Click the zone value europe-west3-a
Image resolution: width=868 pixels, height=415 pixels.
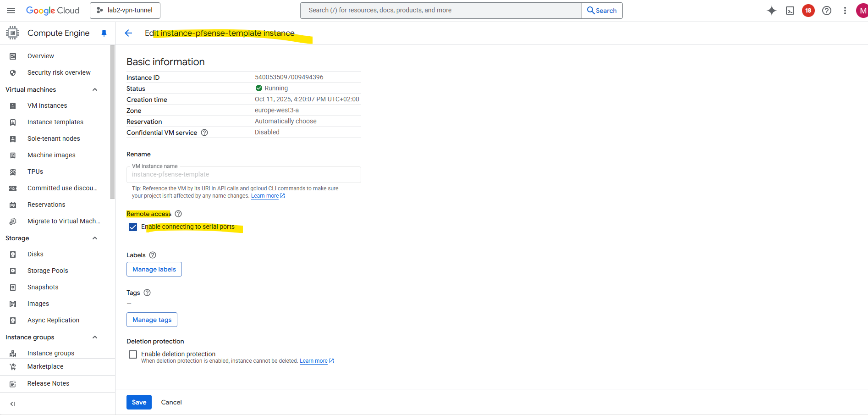277,110
